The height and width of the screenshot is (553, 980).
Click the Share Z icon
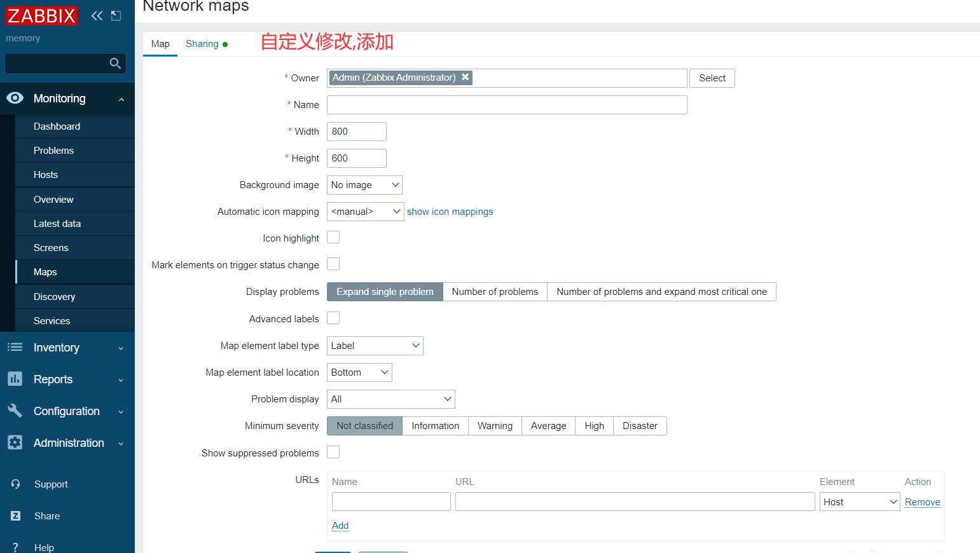click(x=16, y=515)
